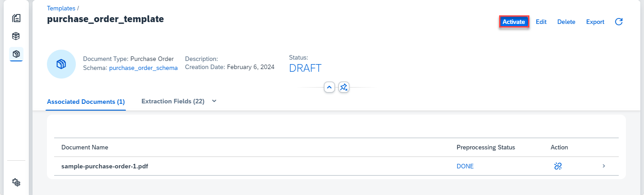Go back via the Templates breadcrumb
The width and height of the screenshot is (644, 195).
pyautogui.click(x=61, y=8)
